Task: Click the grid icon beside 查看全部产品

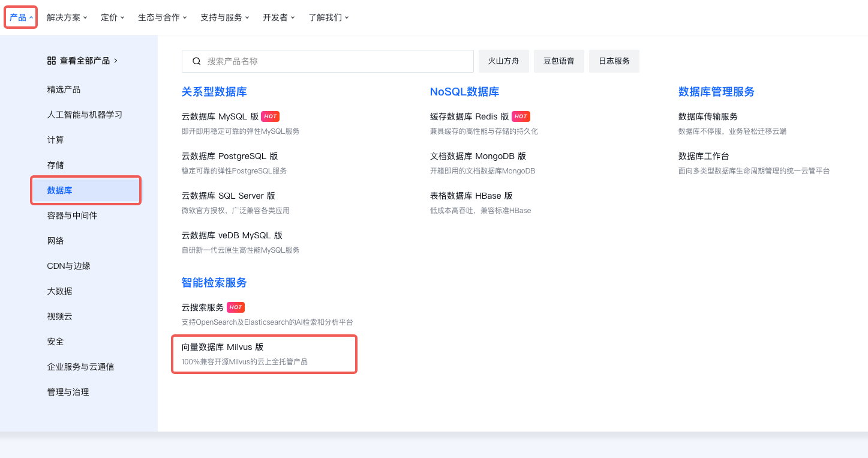Action: click(x=52, y=61)
